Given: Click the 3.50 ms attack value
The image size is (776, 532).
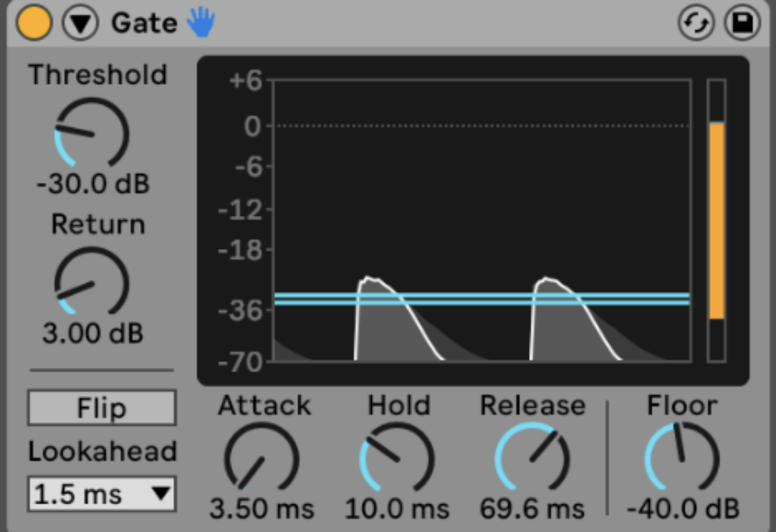Looking at the screenshot, I should (x=262, y=510).
